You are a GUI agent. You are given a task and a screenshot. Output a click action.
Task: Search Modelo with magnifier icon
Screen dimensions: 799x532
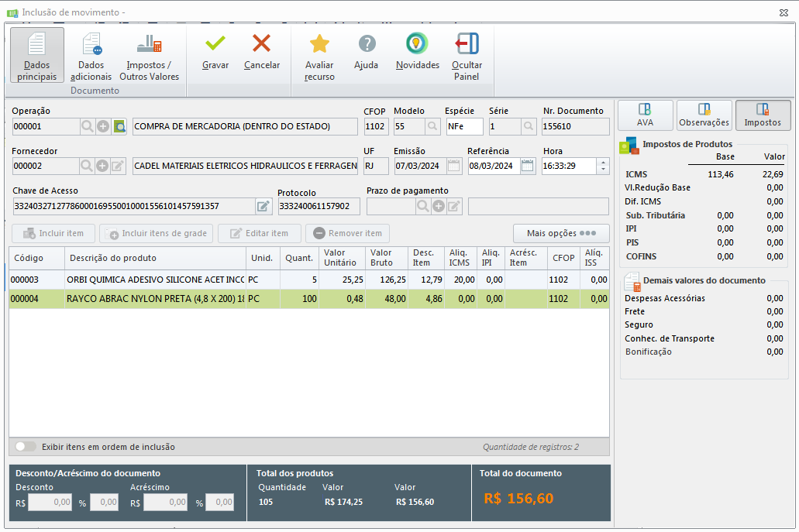(x=432, y=126)
